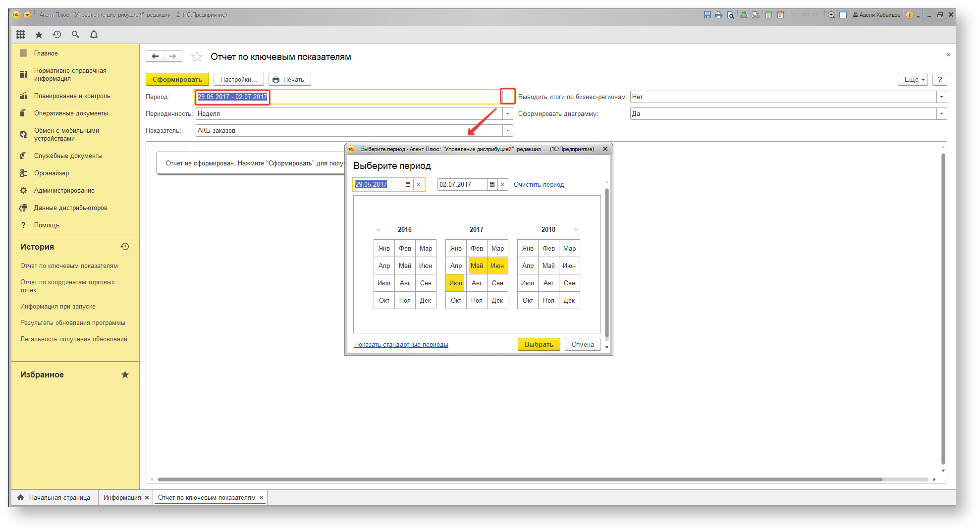
Task: Open the calendar icon in title bar
Action: click(x=780, y=15)
